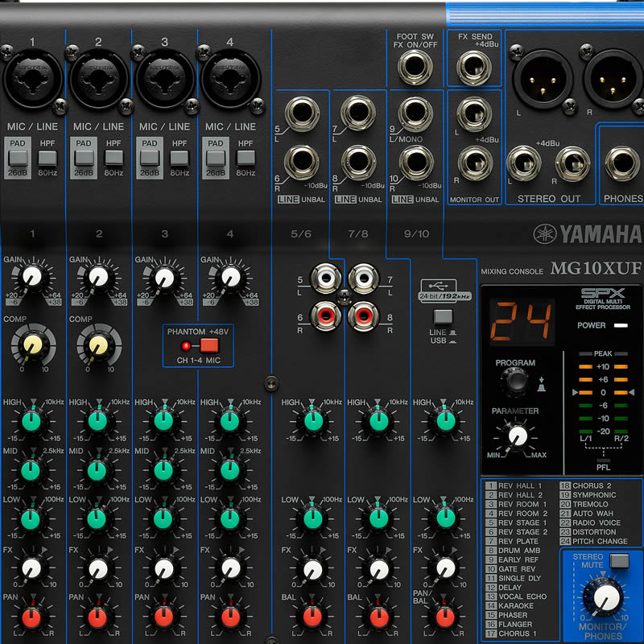
Task: Click the channel 5 L line input jack
Action: click(x=302, y=114)
